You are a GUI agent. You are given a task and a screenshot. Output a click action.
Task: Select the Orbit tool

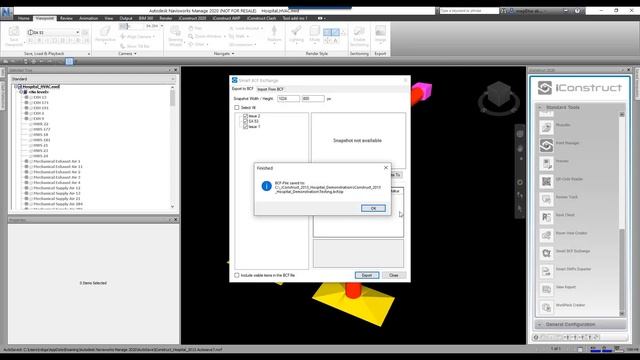click(197, 44)
